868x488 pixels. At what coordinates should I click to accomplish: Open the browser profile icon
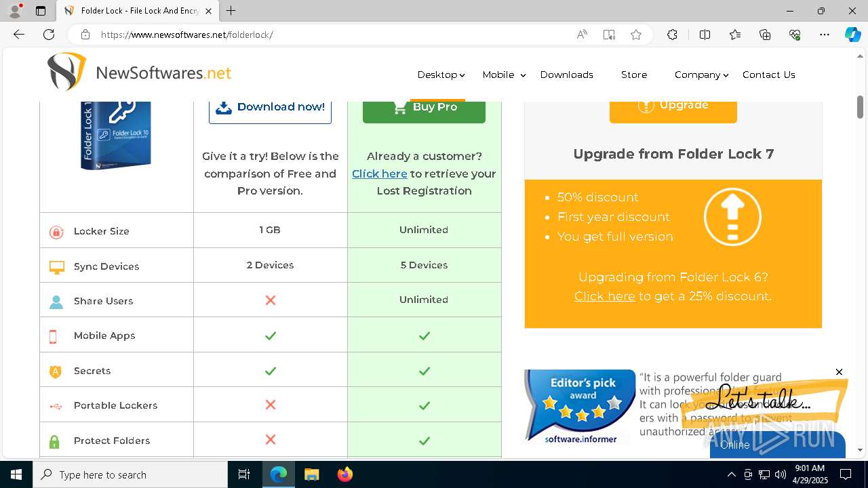coord(15,11)
